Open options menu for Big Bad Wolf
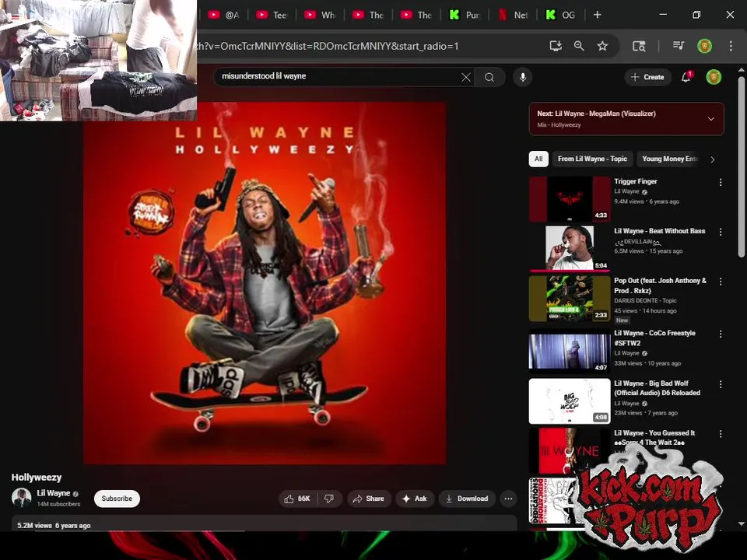This screenshot has height=560, width=747. (721, 384)
